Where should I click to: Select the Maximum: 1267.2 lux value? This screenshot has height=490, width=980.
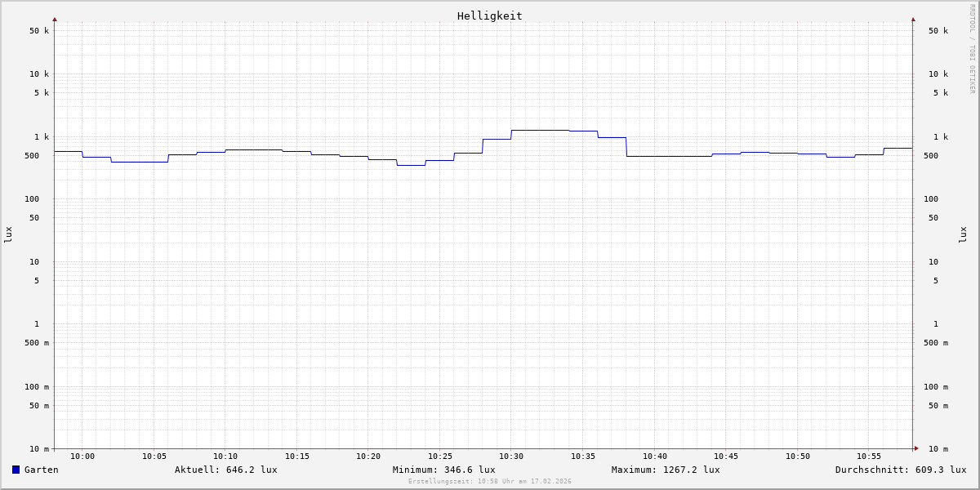(666, 470)
